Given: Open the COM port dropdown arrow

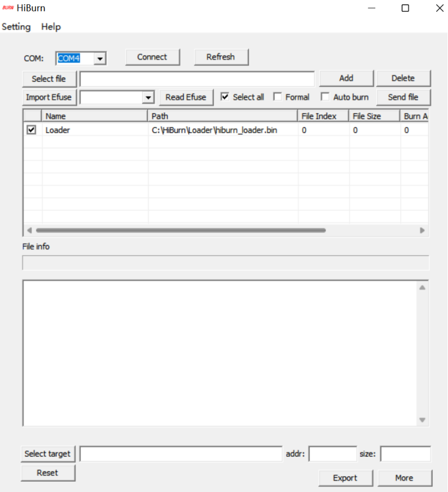Looking at the screenshot, I should tap(100, 59).
